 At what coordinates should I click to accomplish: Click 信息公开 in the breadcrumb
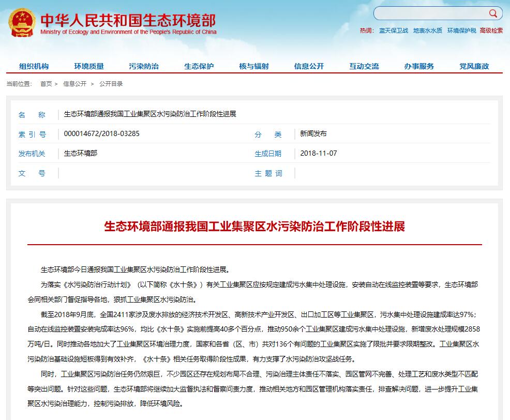75,84
